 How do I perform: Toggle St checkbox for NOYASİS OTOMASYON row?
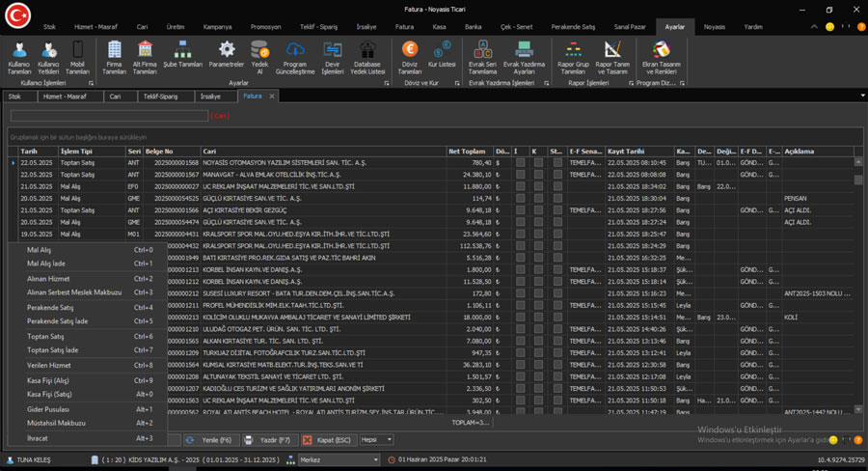(x=557, y=163)
